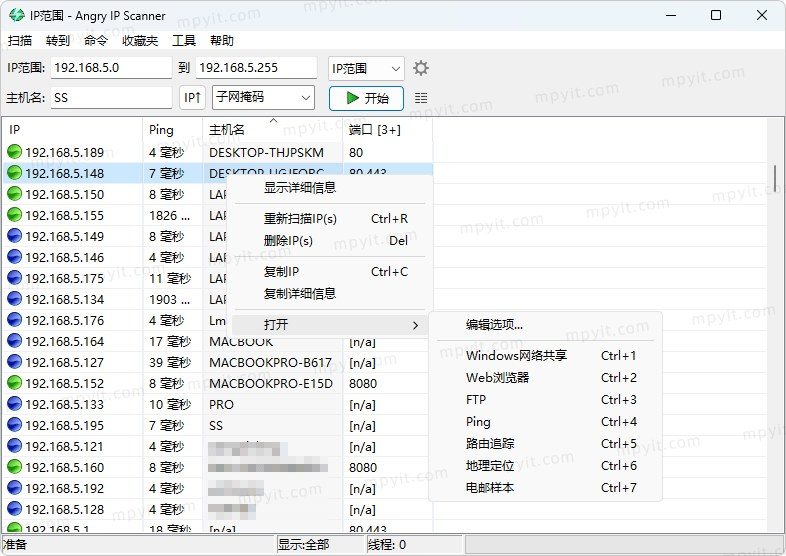The image size is (786, 556).
Task: Select blue status icon for 192.168.5.127
Action: click(15, 362)
